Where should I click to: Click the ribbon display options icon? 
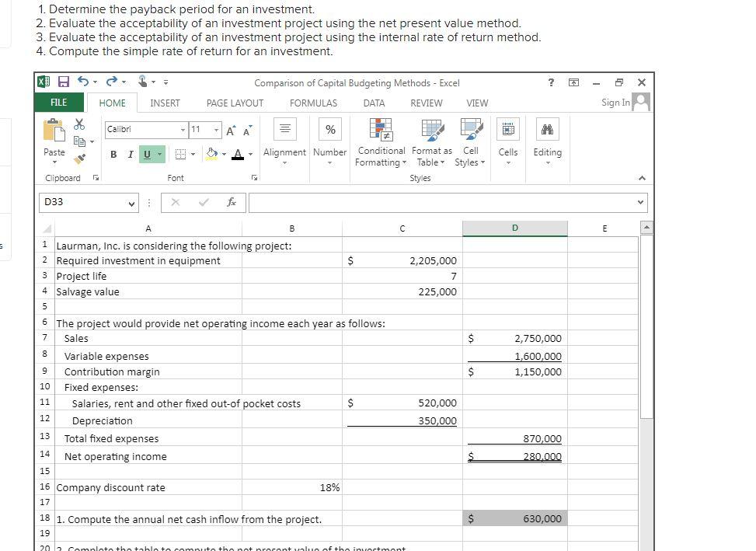(573, 82)
